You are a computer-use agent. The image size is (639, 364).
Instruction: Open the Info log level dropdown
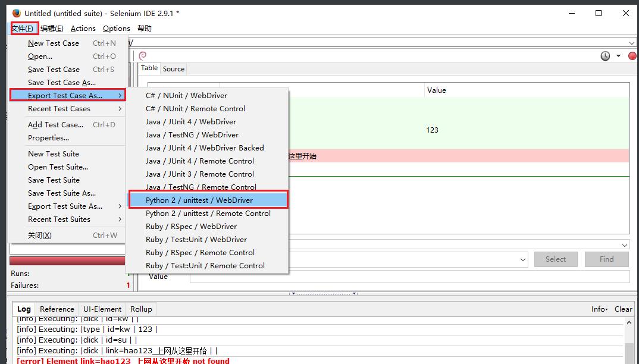click(600, 309)
